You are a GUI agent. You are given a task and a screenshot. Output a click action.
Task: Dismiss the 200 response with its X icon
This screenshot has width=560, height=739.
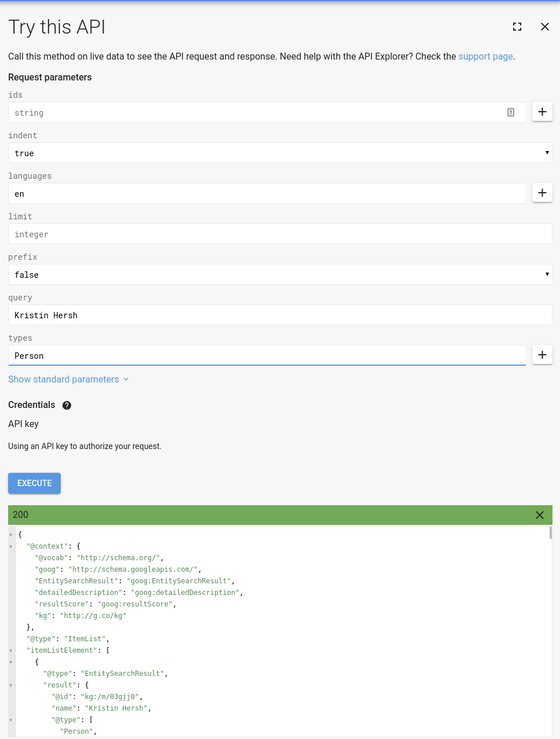540,514
